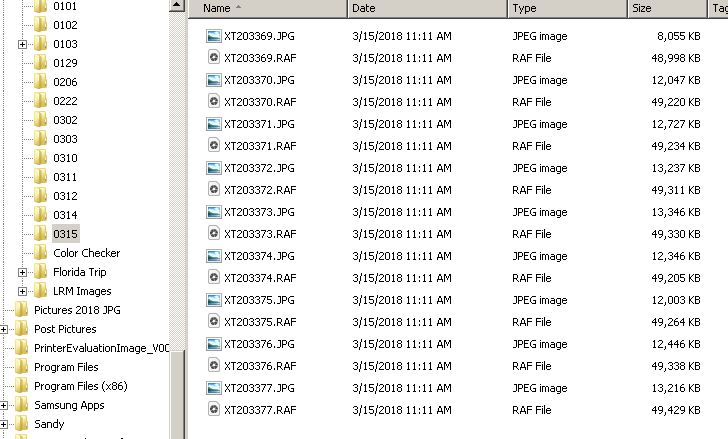Viewport: 728px width, 439px height.
Task: Click the 0315 folder icon
Action: [x=40, y=234]
